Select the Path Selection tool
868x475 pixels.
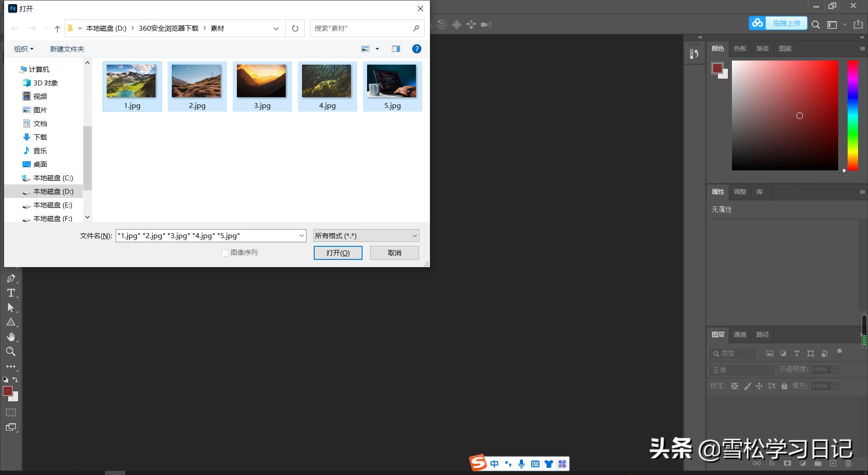[11, 307]
